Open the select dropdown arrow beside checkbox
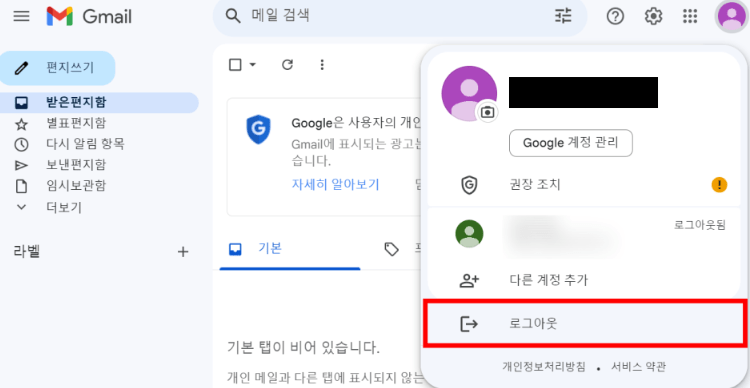Viewport: 750px width, 388px height. (253, 65)
